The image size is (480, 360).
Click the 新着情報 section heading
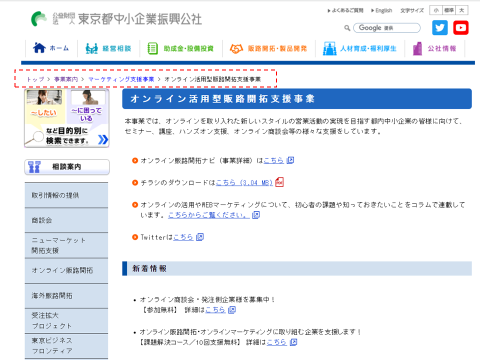(x=297, y=269)
